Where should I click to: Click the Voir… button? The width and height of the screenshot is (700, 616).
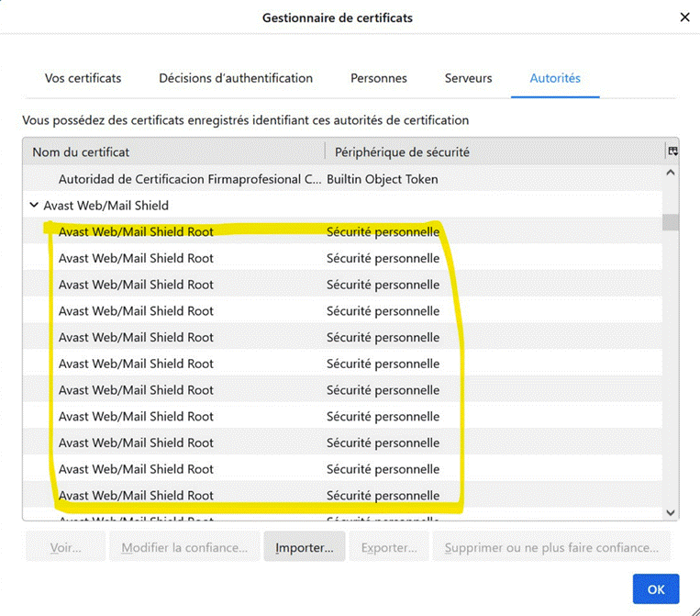point(66,547)
